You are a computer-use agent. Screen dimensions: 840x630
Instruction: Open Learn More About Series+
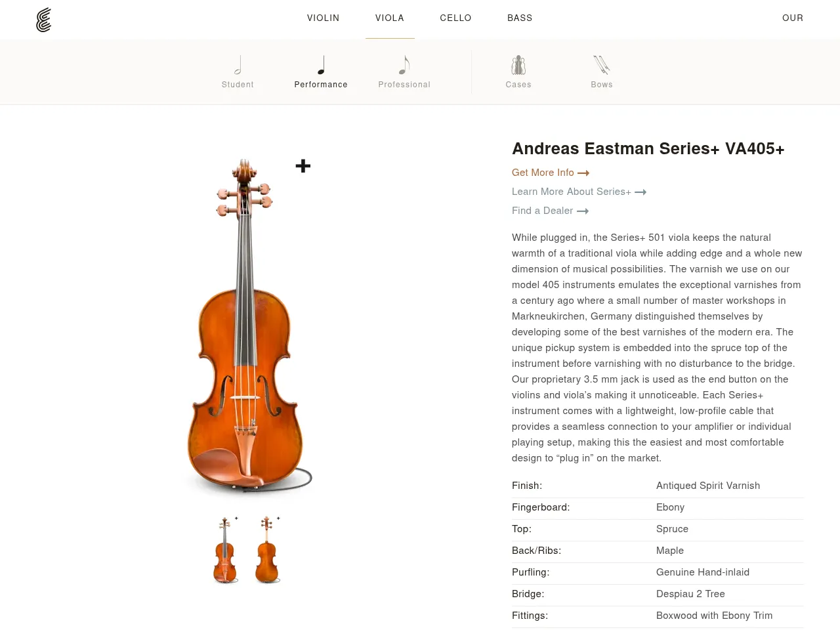click(x=571, y=192)
